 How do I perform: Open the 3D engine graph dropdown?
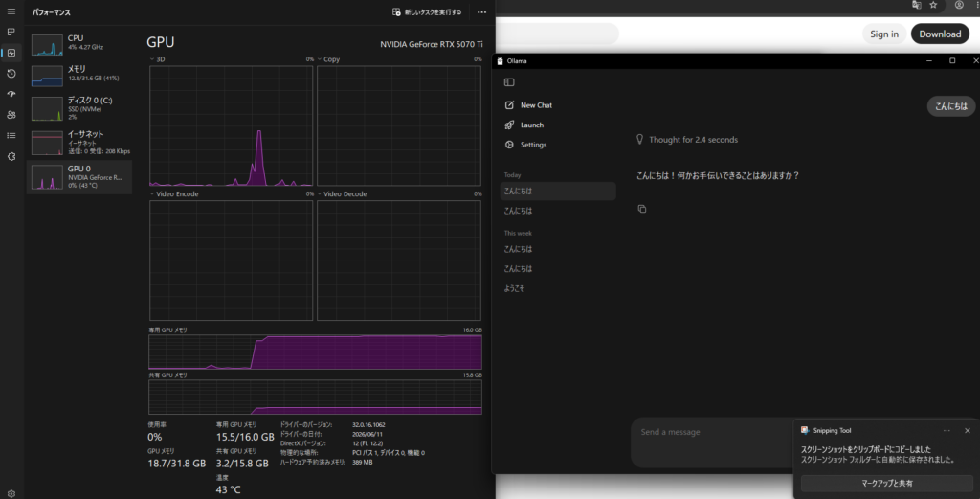click(x=152, y=59)
